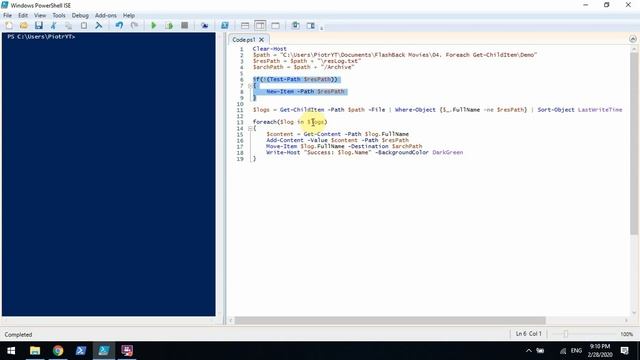640x360 pixels.
Task: Click Move-Item in line 17
Action: 281,146
